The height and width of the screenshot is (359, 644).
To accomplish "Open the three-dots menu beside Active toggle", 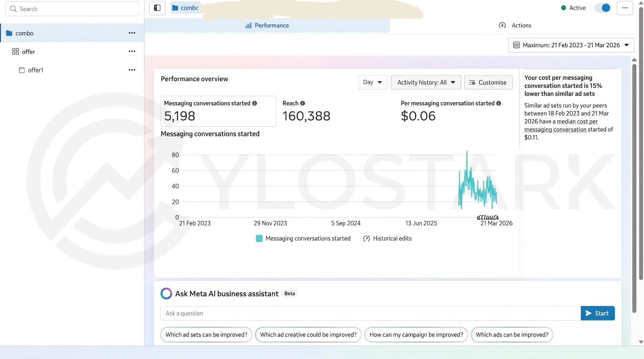I will [625, 8].
